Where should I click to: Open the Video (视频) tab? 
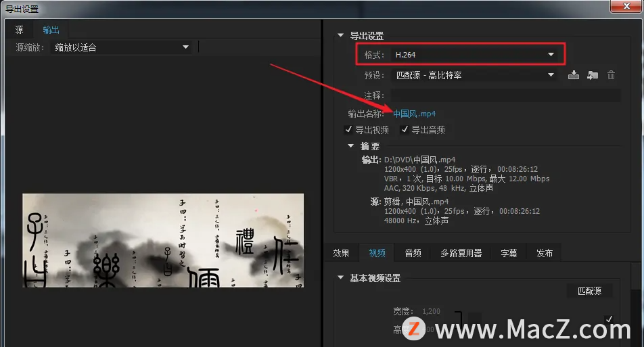click(377, 253)
